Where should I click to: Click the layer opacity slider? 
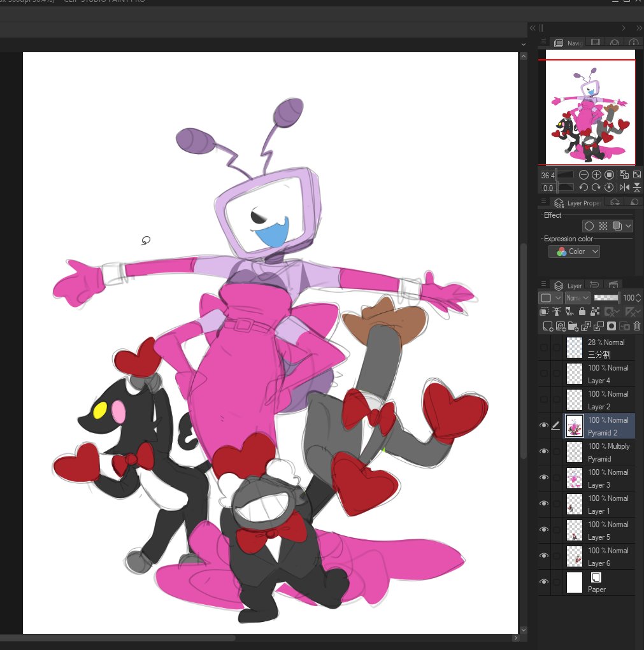pyautogui.click(x=606, y=298)
